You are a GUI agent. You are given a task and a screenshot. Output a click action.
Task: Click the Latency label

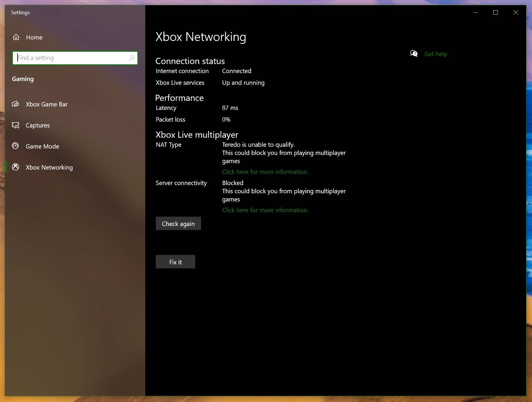point(166,108)
